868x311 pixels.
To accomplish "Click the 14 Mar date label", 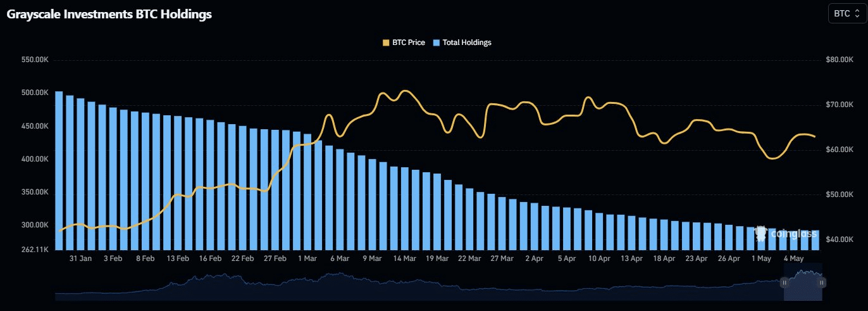I will point(404,259).
